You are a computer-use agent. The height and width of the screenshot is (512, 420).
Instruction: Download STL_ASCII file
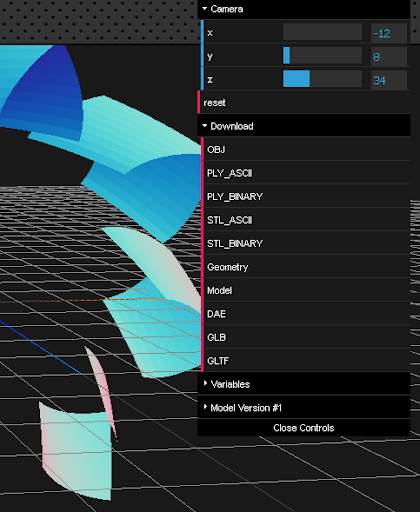point(307,220)
